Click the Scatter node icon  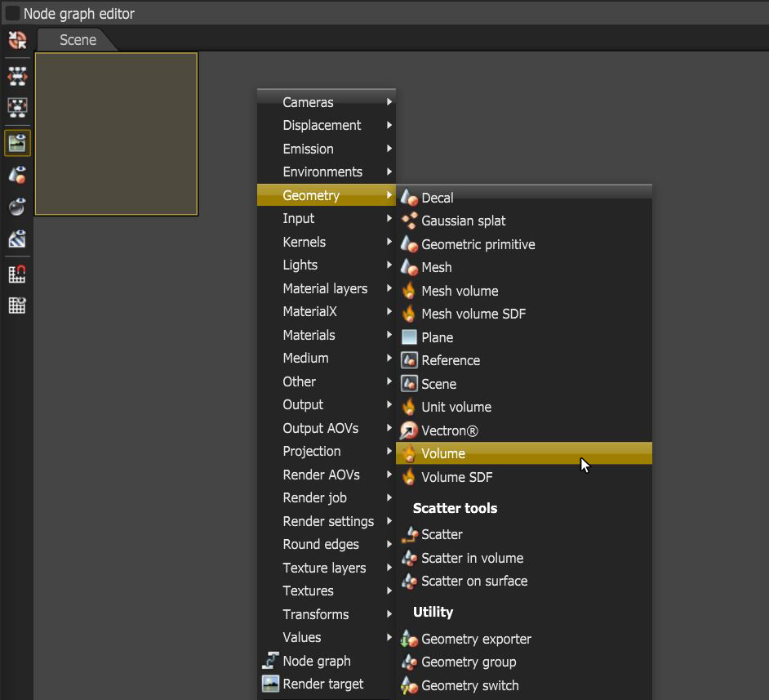(409, 534)
